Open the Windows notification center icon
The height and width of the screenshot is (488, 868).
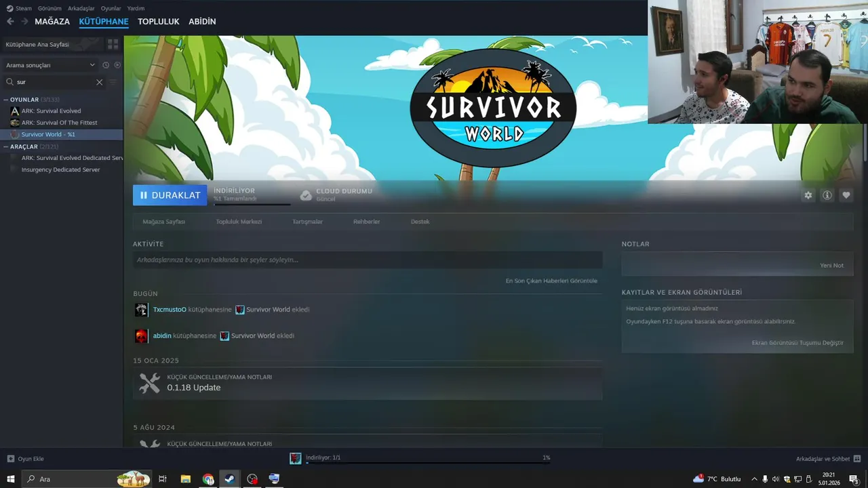pos(854,479)
